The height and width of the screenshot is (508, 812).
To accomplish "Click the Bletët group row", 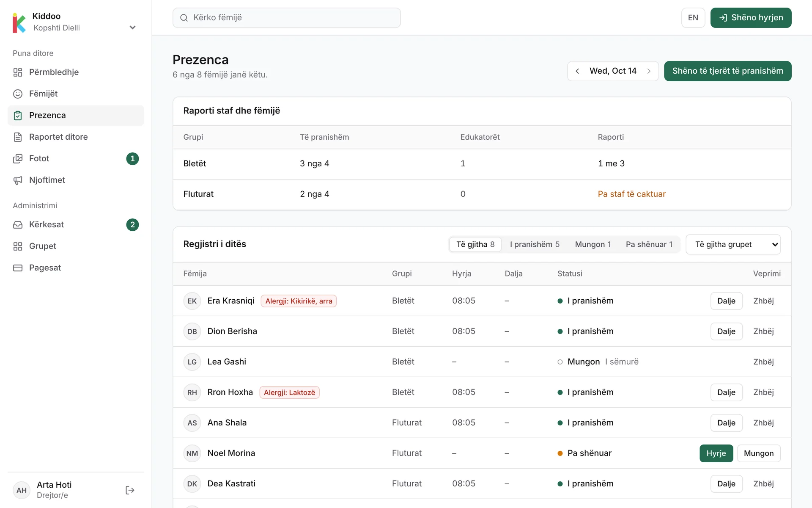I will [482, 164].
